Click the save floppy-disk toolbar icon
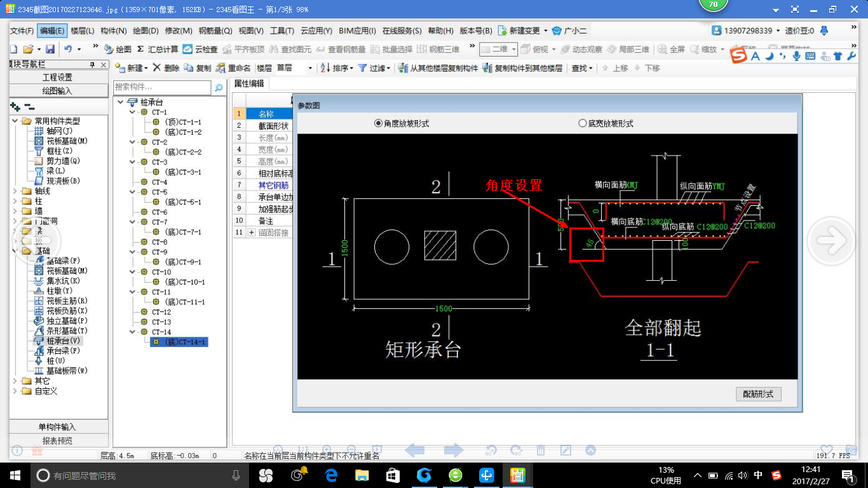 [x=50, y=49]
